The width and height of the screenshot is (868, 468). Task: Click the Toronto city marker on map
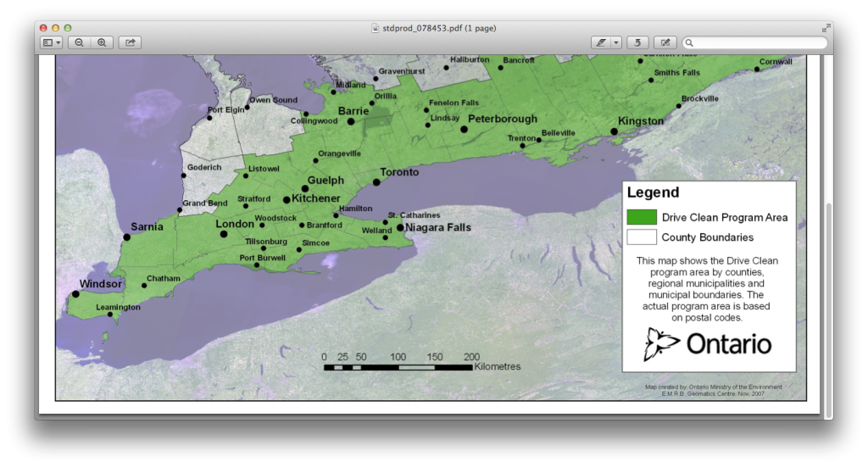pos(376,181)
